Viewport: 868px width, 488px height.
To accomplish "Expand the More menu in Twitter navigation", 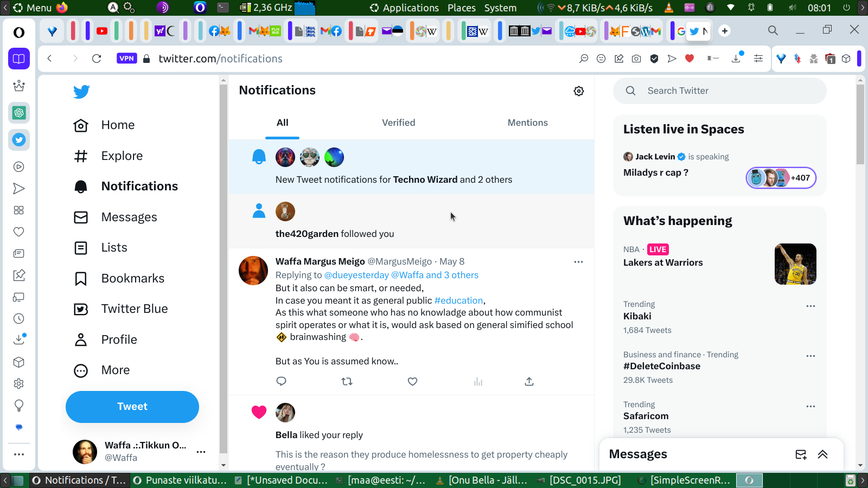I will point(102,370).
